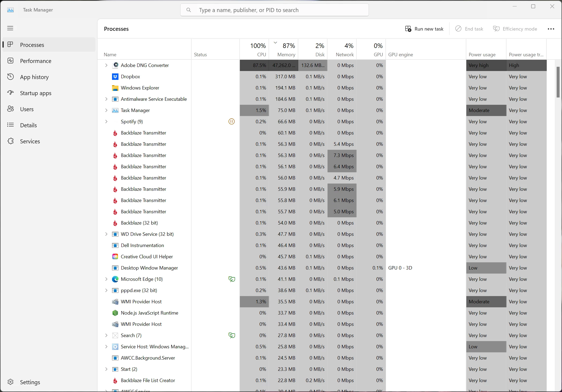The height and width of the screenshot is (392, 562).
Task: Click the Startup apps gauge icon
Action: click(10, 93)
